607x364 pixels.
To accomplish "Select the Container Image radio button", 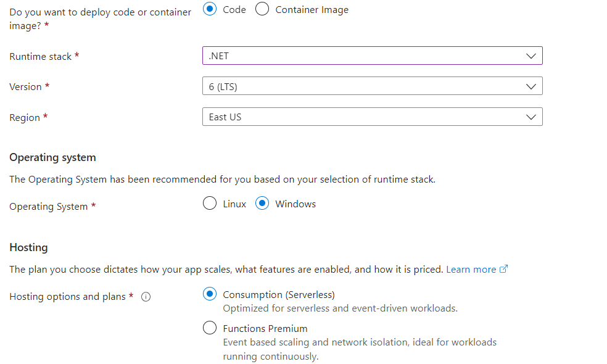I will click(x=262, y=9).
